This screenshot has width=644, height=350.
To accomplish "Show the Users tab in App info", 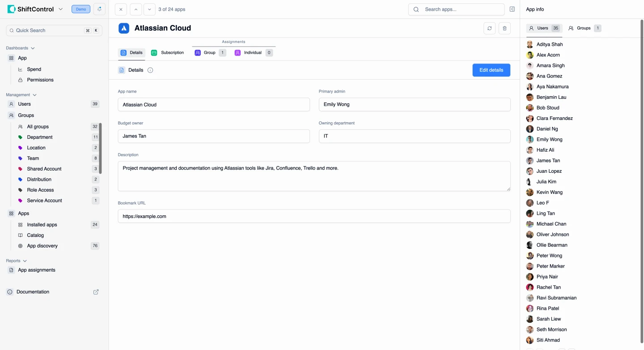I will pyautogui.click(x=544, y=28).
